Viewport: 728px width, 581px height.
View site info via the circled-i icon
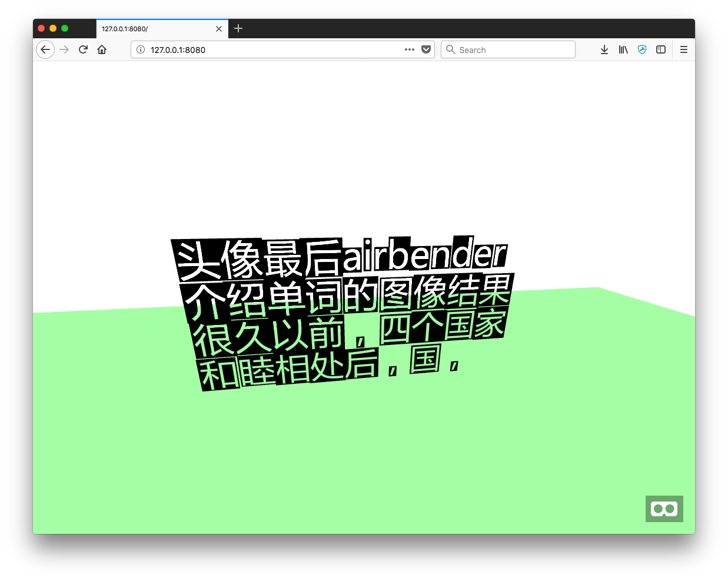point(140,49)
